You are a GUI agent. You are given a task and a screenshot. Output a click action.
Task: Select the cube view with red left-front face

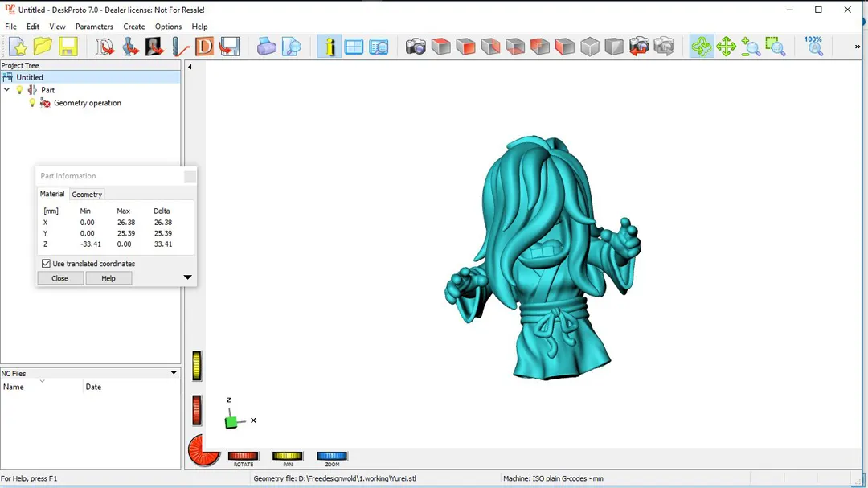click(x=565, y=47)
